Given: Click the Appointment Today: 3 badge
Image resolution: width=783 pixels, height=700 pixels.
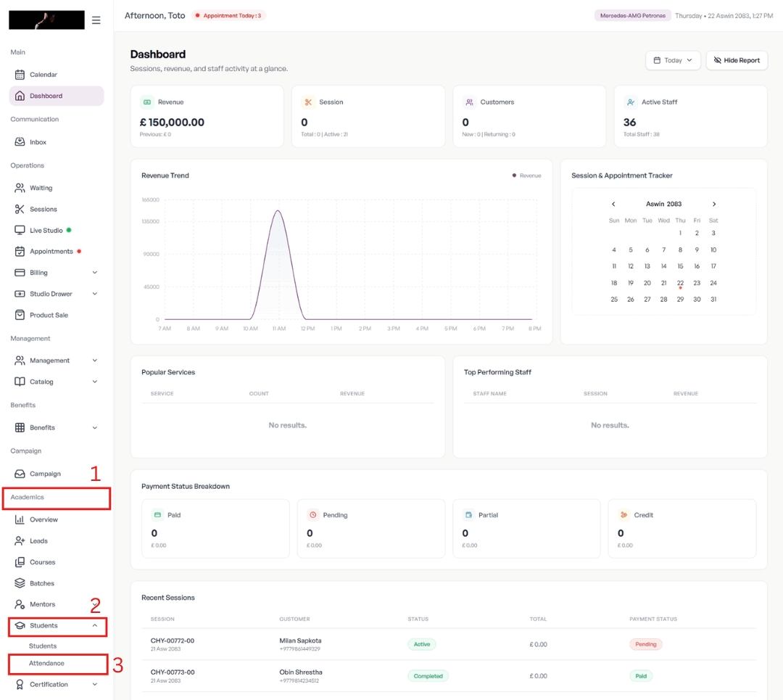Looking at the screenshot, I should pos(228,15).
